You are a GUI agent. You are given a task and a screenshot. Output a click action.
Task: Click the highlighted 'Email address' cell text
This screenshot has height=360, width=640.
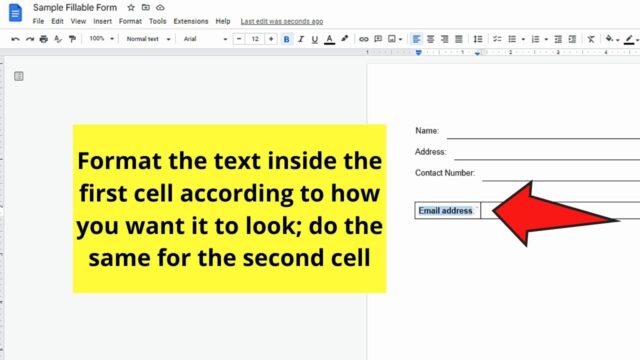(445, 211)
